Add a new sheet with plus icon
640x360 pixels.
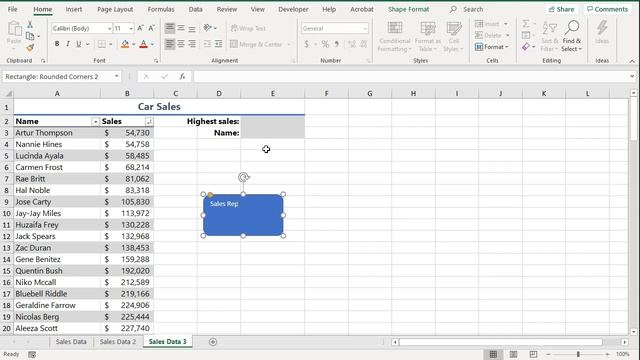(213, 342)
